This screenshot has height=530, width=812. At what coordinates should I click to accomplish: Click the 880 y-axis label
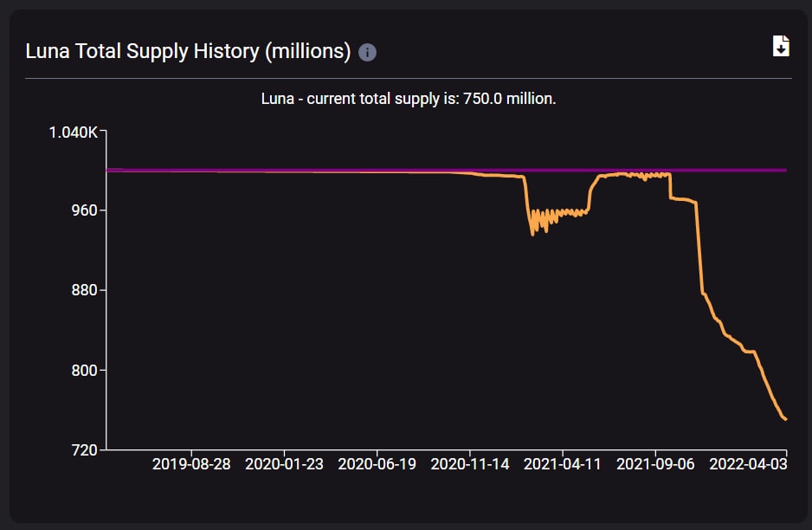click(x=85, y=290)
